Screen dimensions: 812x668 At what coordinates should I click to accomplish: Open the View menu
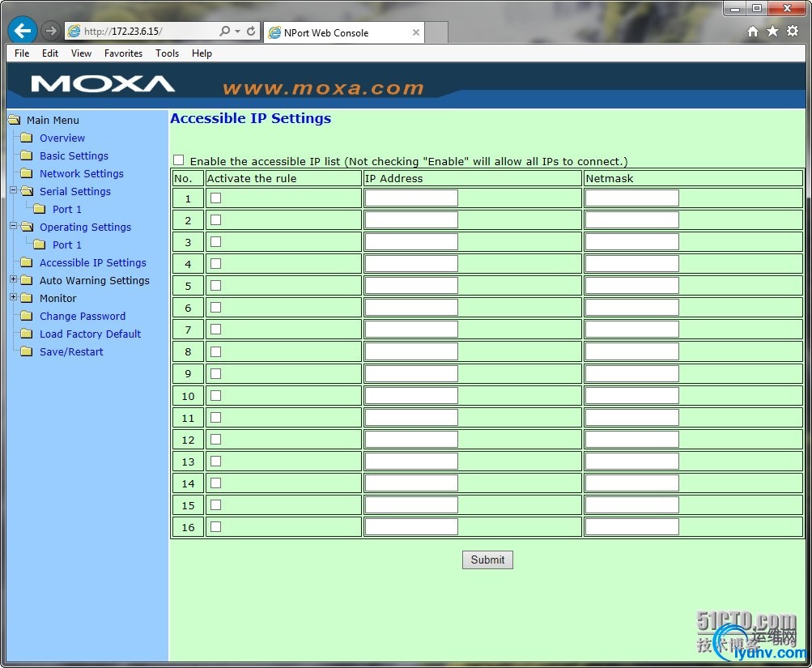pyautogui.click(x=81, y=53)
